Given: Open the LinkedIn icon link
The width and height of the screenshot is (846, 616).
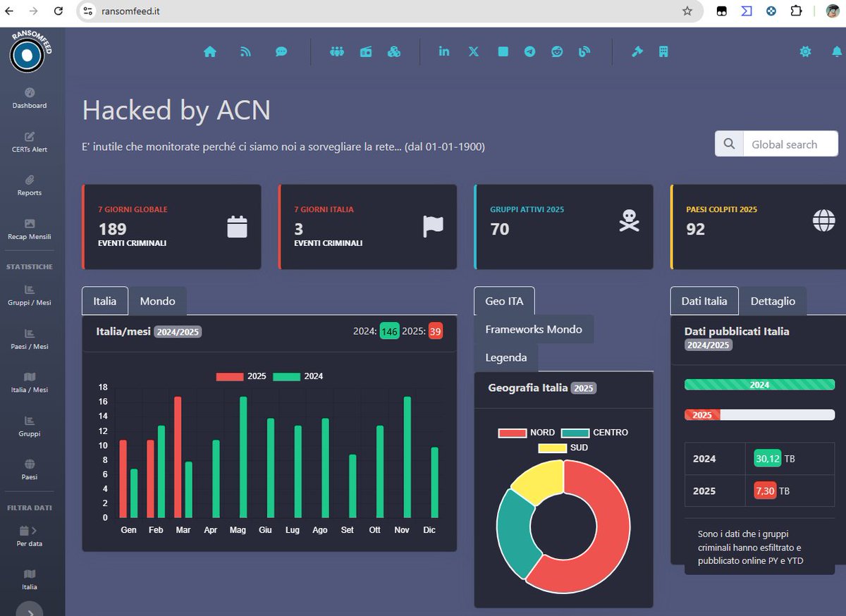Looking at the screenshot, I should (444, 51).
